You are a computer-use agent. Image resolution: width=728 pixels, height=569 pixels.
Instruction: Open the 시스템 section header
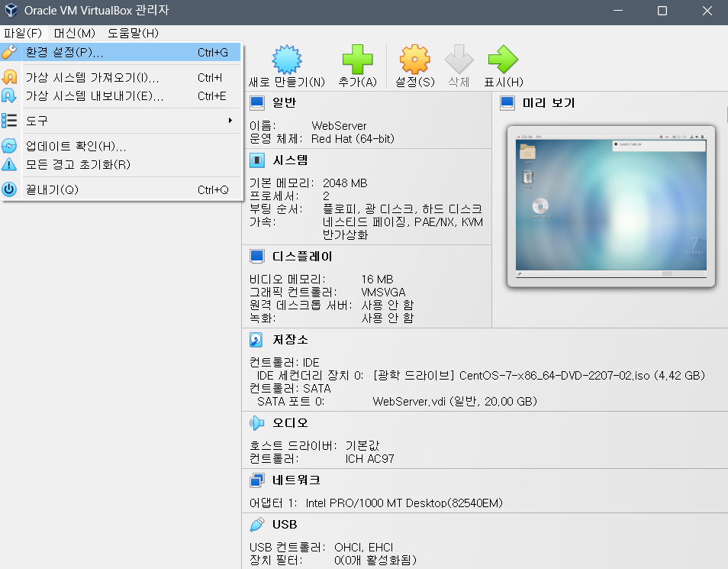(x=290, y=160)
